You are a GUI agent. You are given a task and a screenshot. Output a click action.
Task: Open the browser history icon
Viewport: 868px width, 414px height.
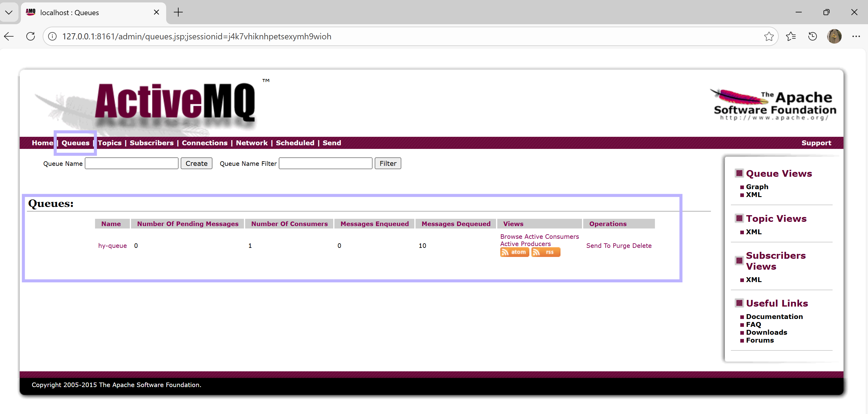812,36
